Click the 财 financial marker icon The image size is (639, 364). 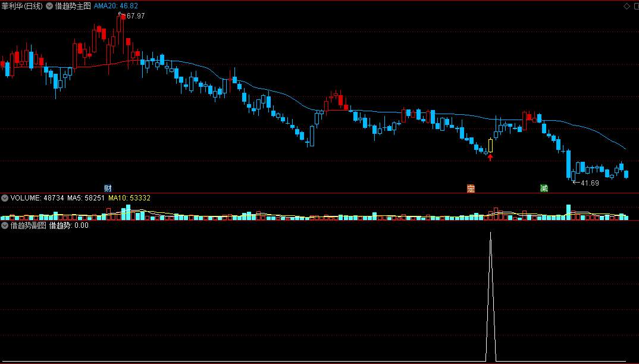[x=108, y=189]
